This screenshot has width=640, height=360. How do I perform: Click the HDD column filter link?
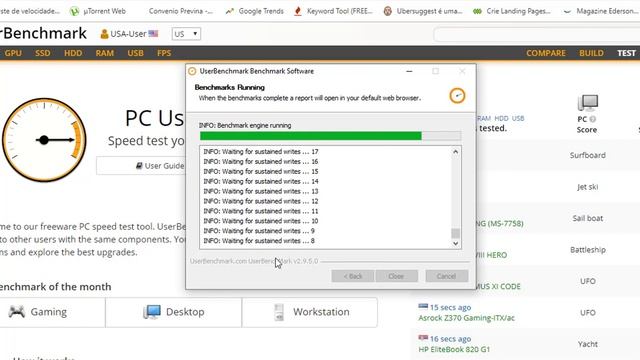coord(501,118)
